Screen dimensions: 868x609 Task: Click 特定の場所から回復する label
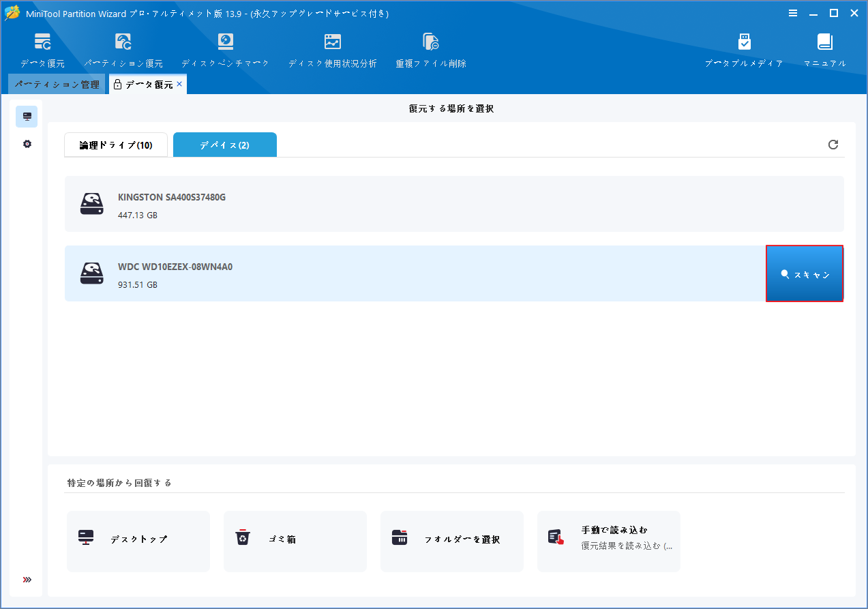119,483
